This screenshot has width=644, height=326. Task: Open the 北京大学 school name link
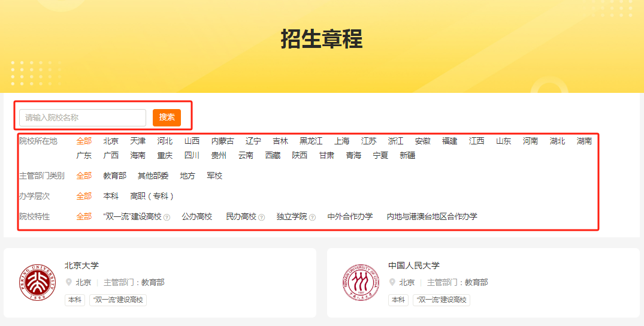click(81, 265)
